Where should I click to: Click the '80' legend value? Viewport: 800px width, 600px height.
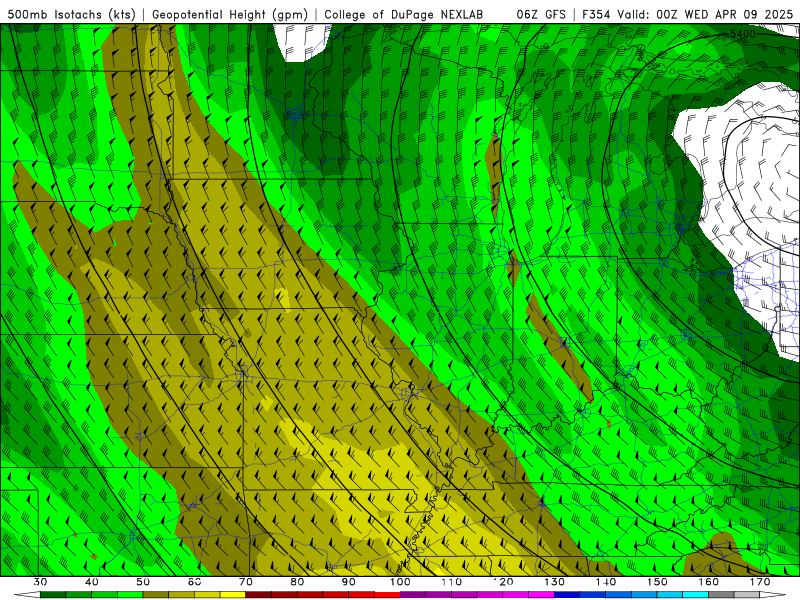pyautogui.click(x=297, y=582)
